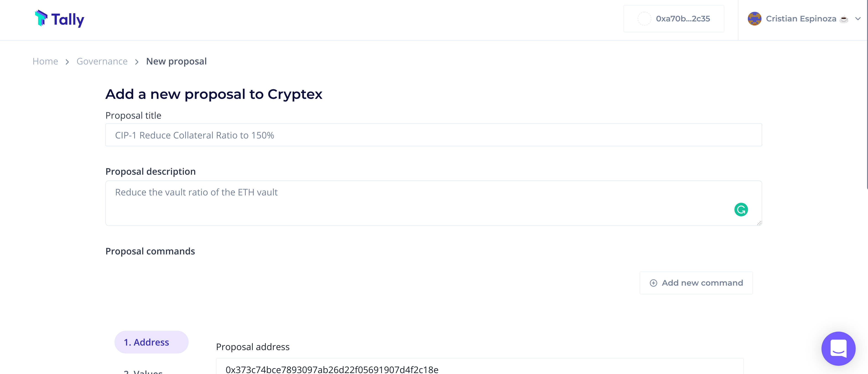Go to Home breadcrumb link

pyautogui.click(x=45, y=61)
